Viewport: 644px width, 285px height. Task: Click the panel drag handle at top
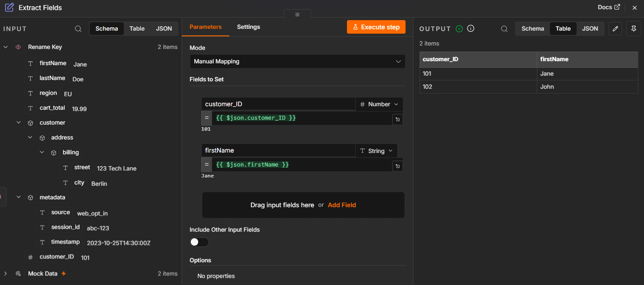(297, 14)
